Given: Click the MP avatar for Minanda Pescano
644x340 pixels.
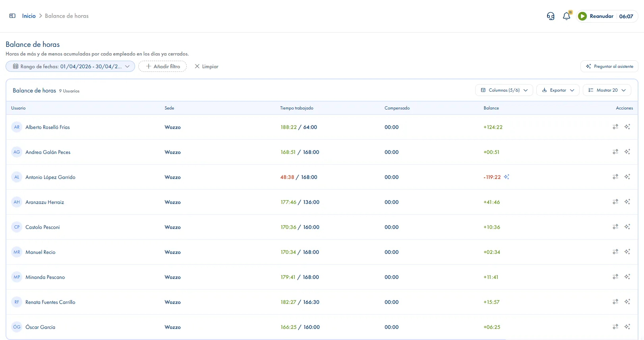Looking at the screenshot, I should [x=17, y=277].
